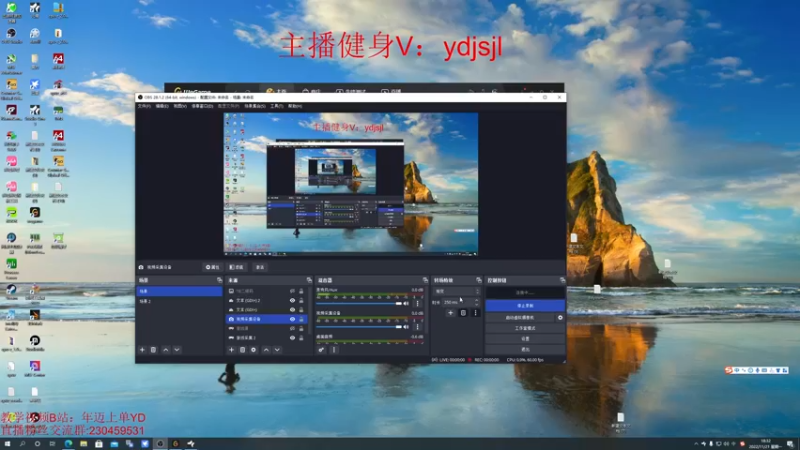Open the 停靠窗口(D) menu
This screenshot has width=800, height=450.
point(202,106)
